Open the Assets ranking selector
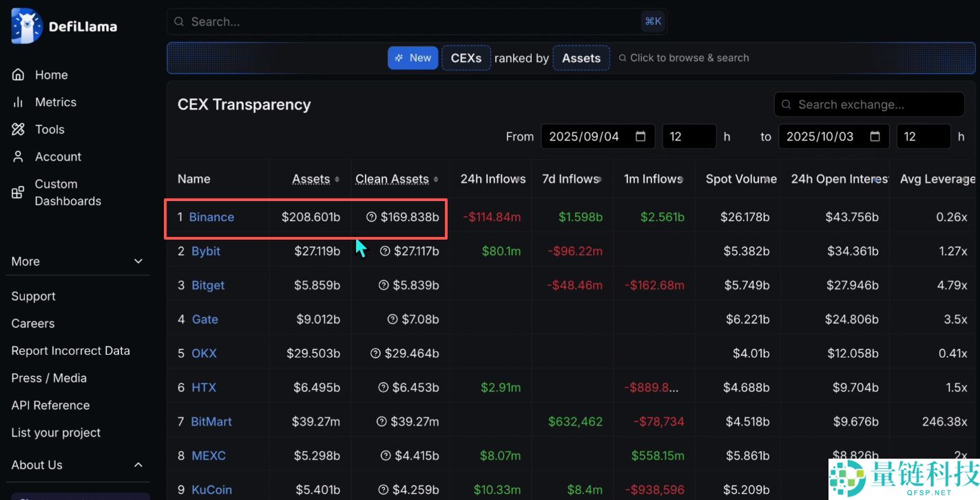980x500 pixels. 581,58
